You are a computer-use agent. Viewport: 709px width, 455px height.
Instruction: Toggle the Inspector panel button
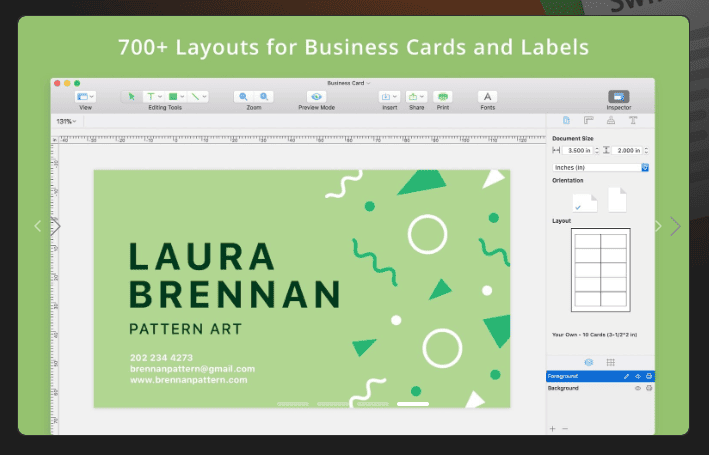pos(619,97)
